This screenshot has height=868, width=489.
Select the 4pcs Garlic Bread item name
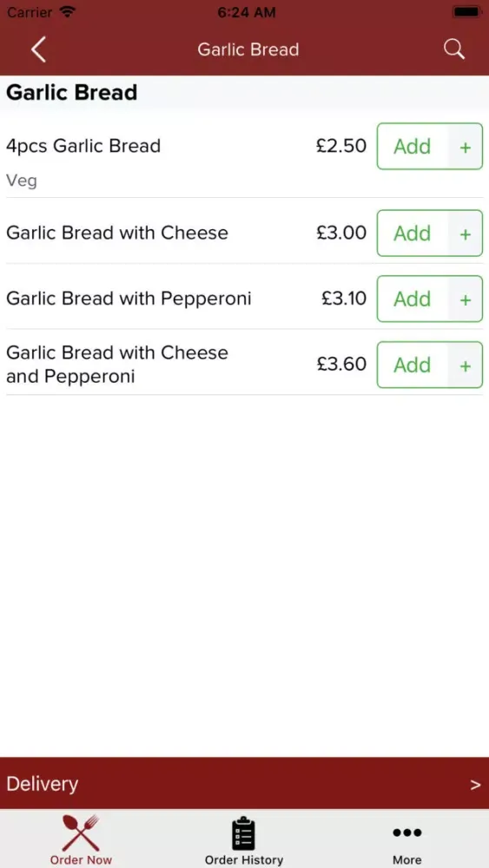pos(83,146)
